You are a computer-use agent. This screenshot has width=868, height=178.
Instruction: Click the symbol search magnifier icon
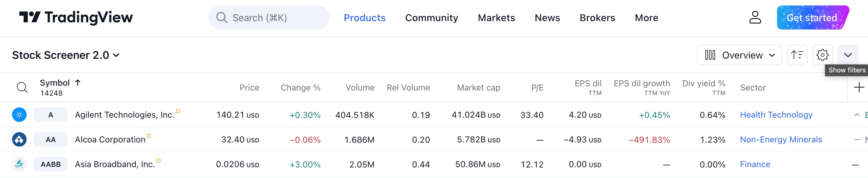tap(22, 87)
